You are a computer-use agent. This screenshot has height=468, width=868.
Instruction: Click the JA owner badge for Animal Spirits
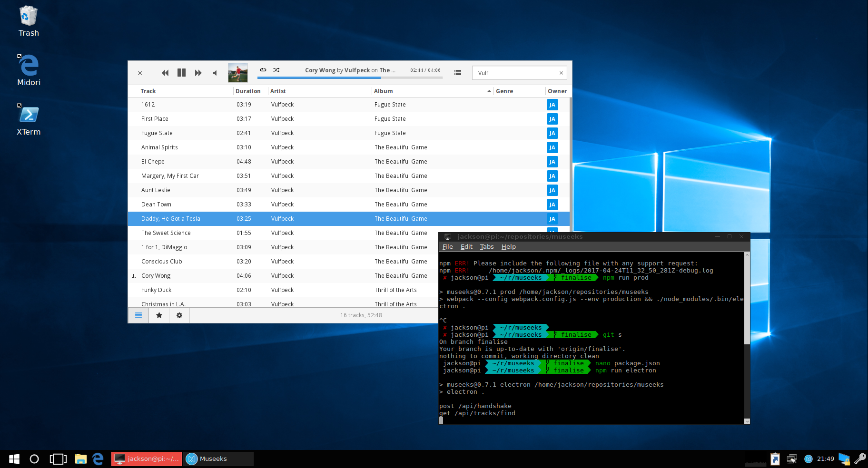pyautogui.click(x=552, y=147)
